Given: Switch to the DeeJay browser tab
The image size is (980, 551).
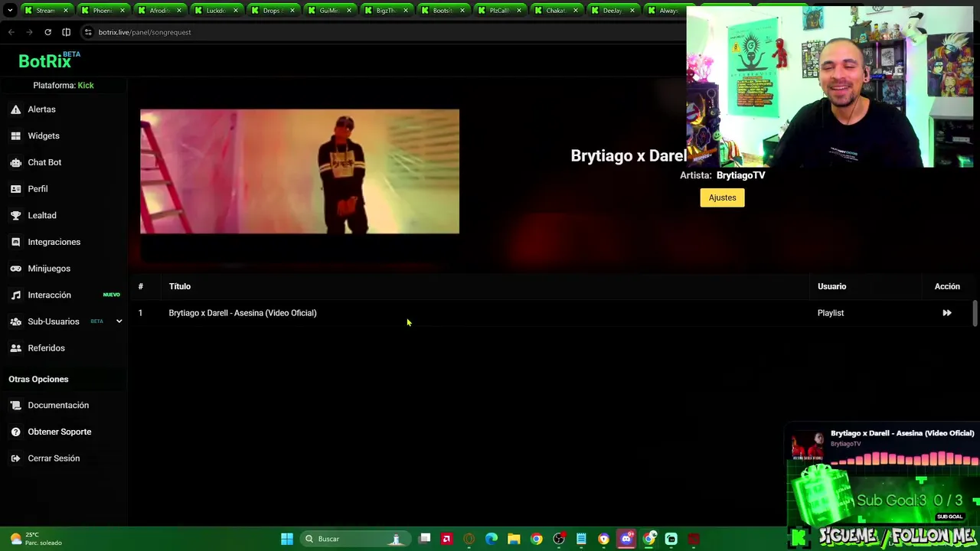Looking at the screenshot, I should (x=612, y=11).
